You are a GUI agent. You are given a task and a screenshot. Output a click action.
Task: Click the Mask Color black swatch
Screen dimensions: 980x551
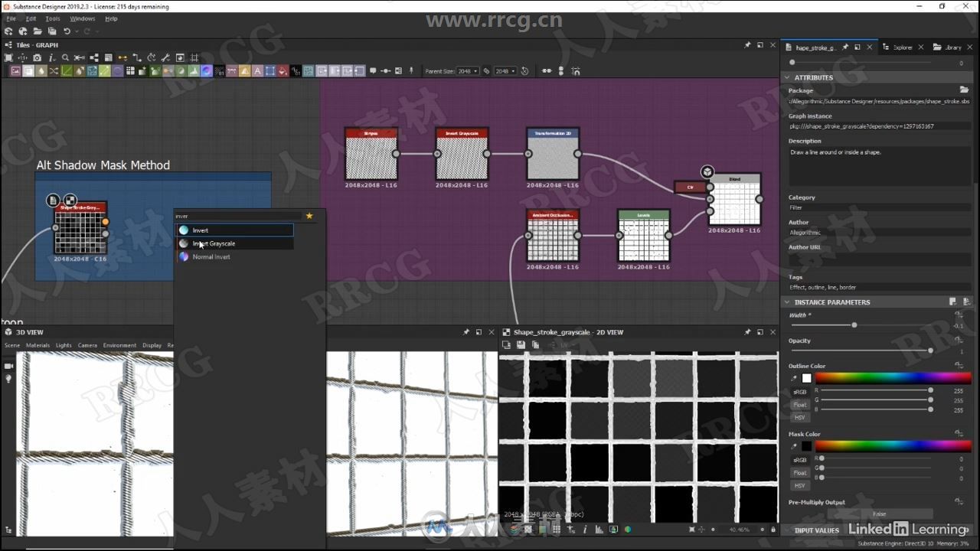click(806, 445)
